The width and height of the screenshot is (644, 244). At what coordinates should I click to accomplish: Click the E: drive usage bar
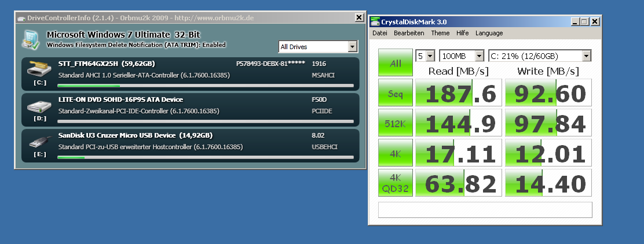coord(206,157)
